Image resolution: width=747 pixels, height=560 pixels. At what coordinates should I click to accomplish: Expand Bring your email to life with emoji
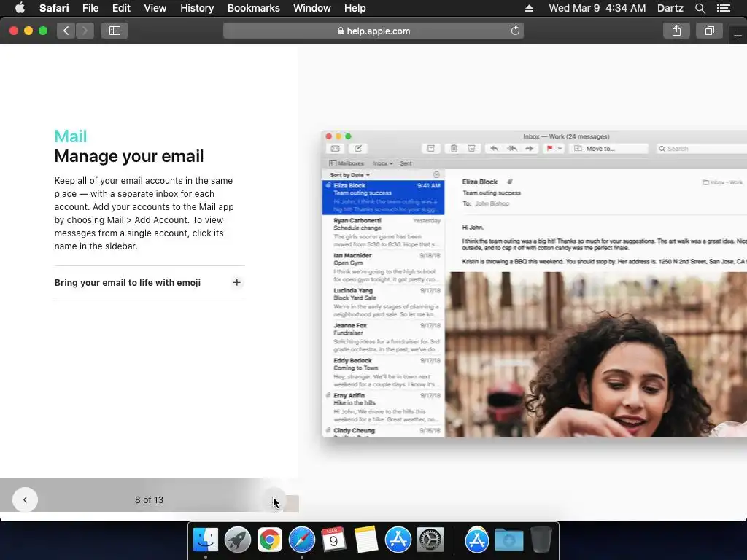[150, 283]
